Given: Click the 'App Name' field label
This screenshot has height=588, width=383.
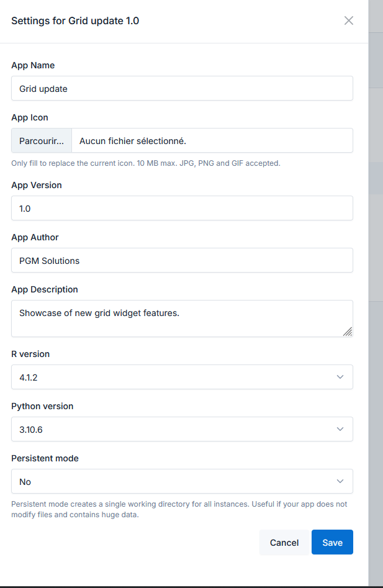Looking at the screenshot, I should 33,65.
